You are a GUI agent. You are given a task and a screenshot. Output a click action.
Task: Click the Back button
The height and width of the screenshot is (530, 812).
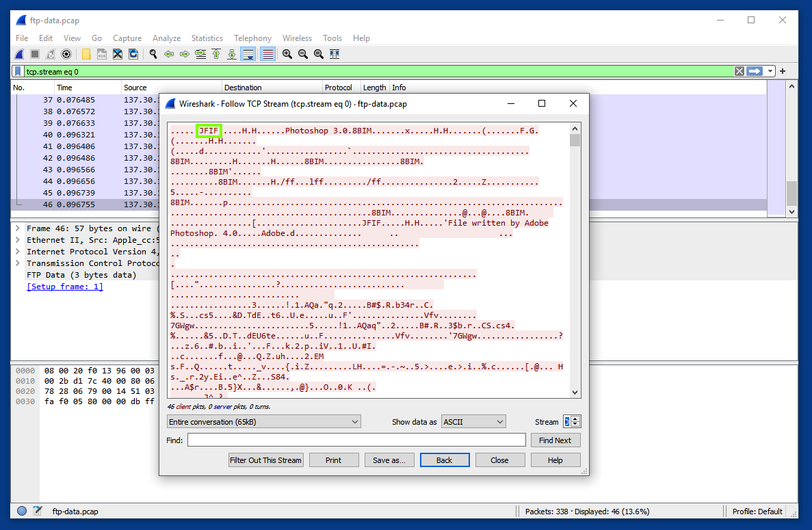[x=445, y=460]
